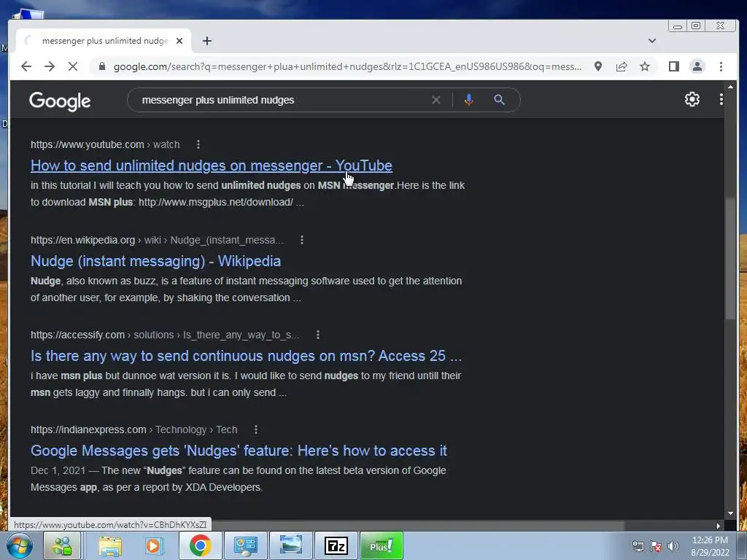Click the address bar URL text

[x=347, y=66]
